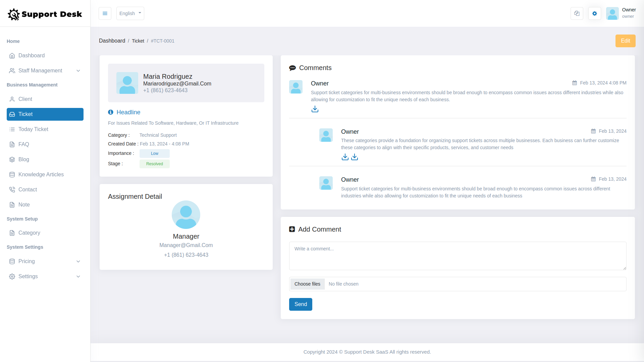Click the Dashboard home icon in the sidebar
Viewport: 644px width, 362px height.
click(12, 56)
